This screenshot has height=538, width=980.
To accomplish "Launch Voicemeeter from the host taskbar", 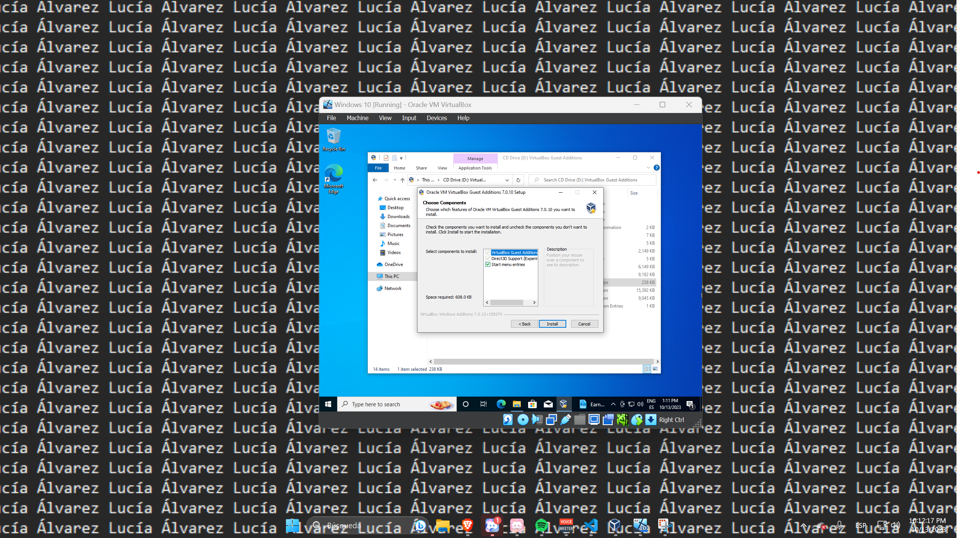I will [x=566, y=526].
